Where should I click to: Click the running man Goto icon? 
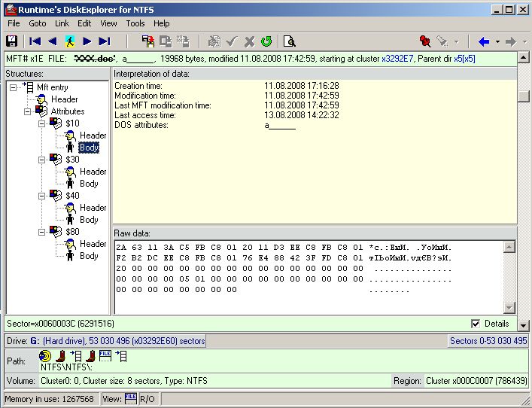click(x=70, y=41)
